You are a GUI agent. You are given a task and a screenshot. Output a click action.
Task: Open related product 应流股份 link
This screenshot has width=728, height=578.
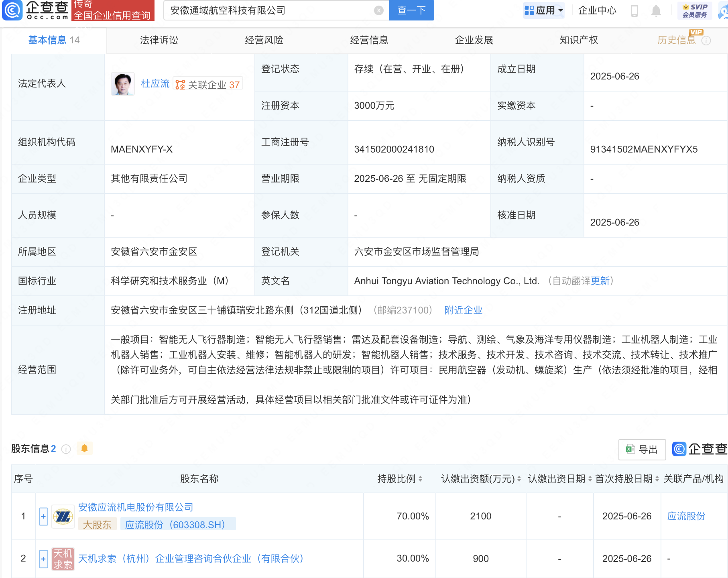(x=686, y=516)
